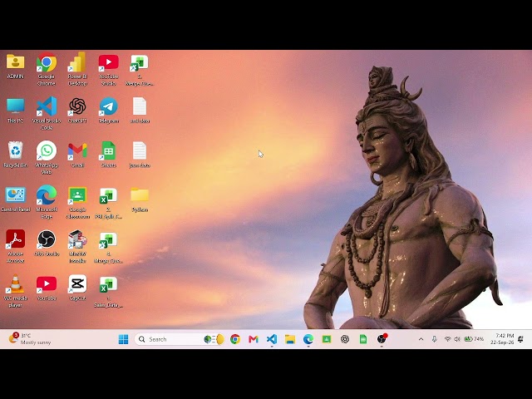Image resolution: width=532 pixels, height=399 pixels.
Task: Click the microphone tray icon
Action: [434, 339]
